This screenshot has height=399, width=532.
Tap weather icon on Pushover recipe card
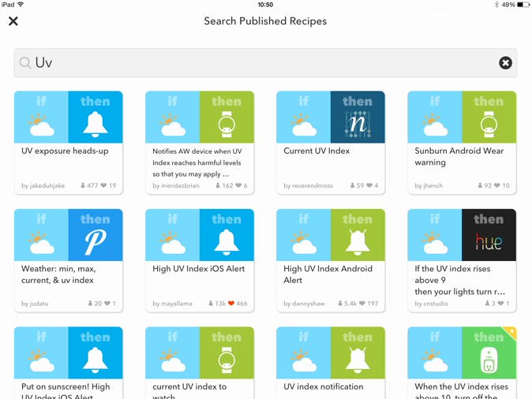tap(41, 243)
